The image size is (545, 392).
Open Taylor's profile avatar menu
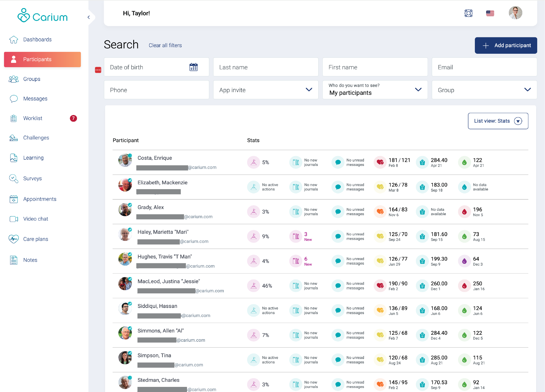click(515, 13)
